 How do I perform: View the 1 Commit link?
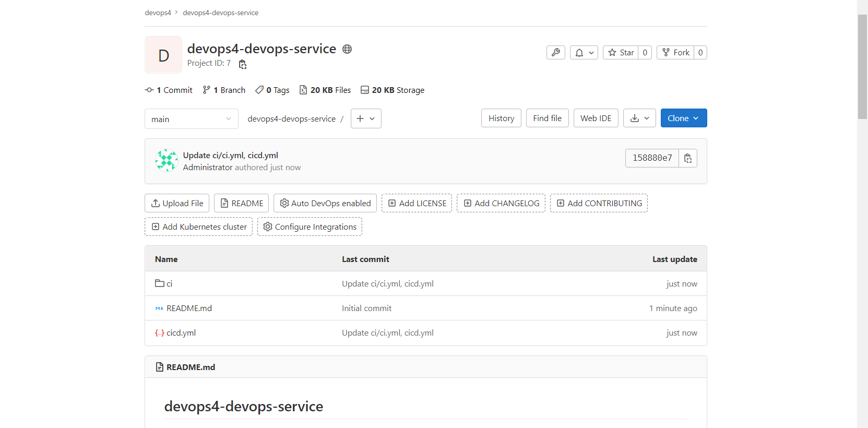tap(169, 90)
